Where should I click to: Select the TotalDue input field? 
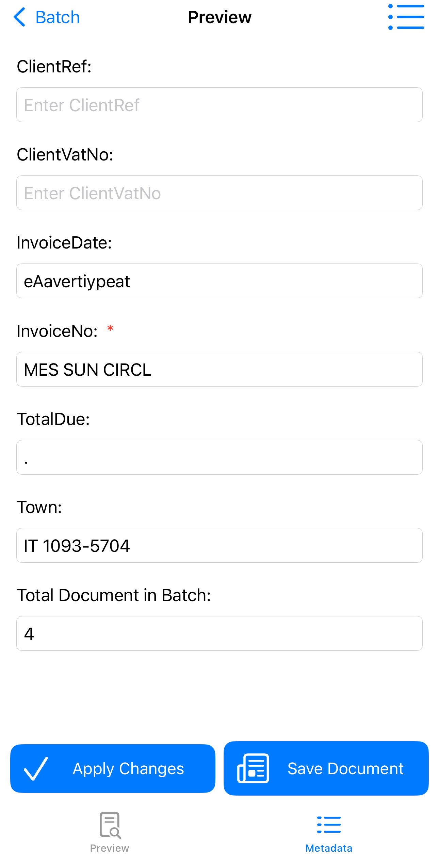pyautogui.click(x=219, y=457)
